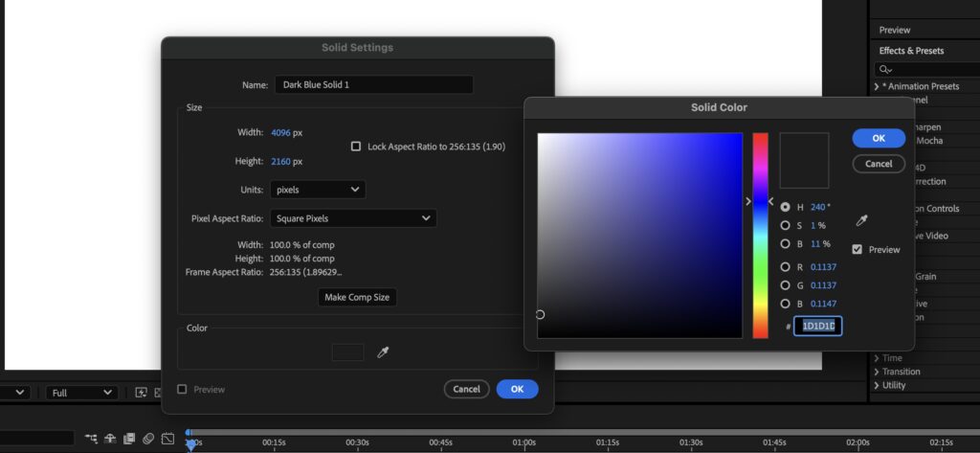This screenshot has width=980, height=453.
Task: Click the 02:00s mark on timeline ruler
Action: click(x=857, y=443)
